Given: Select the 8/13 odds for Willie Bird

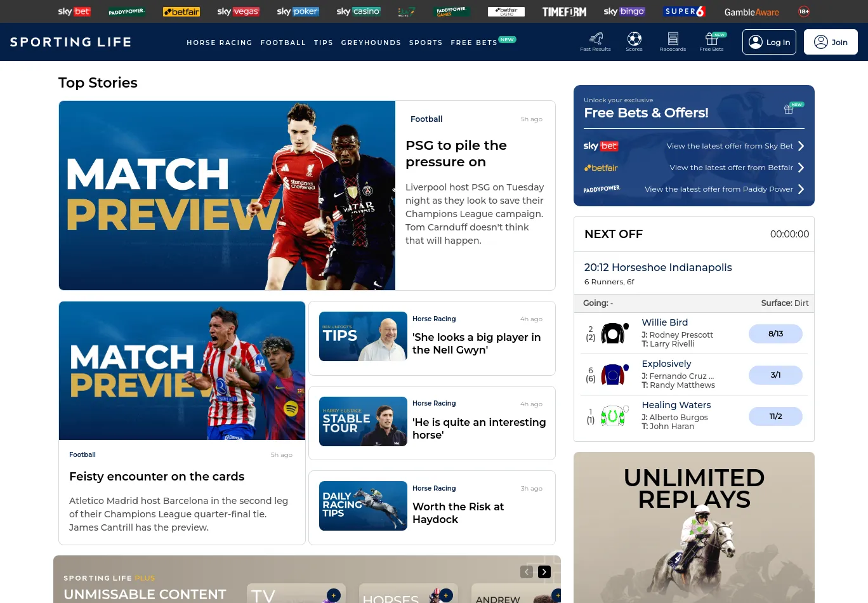Looking at the screenshot, I should (775, 334).
